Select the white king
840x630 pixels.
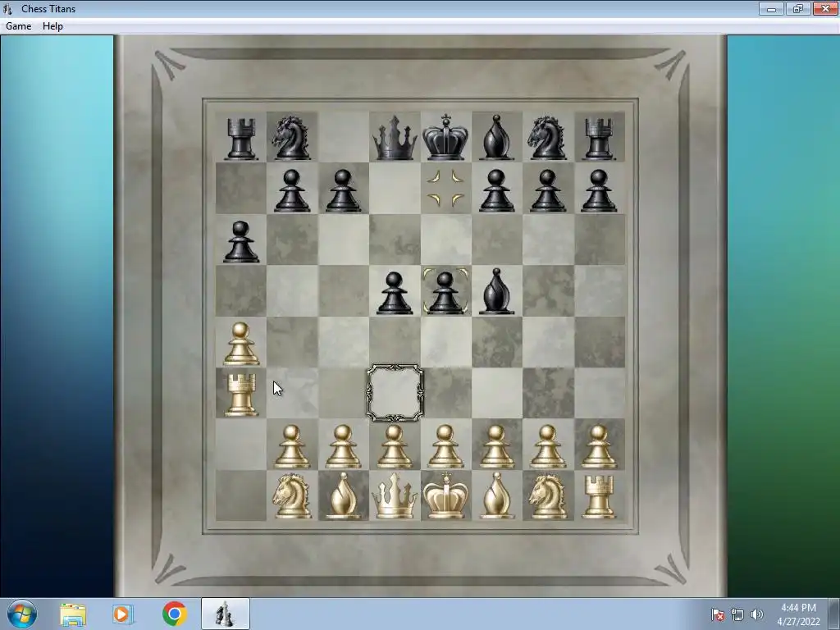coord(445,495)
